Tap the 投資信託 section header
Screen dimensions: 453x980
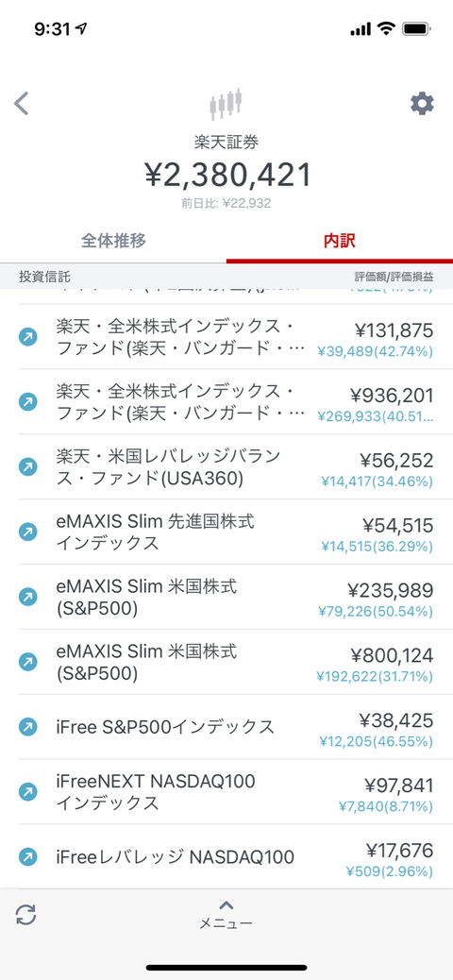click(45, 277)
